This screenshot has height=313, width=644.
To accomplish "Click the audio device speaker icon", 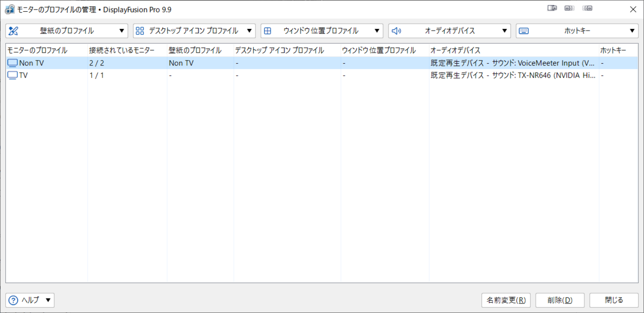I will [x=396, y=31].
